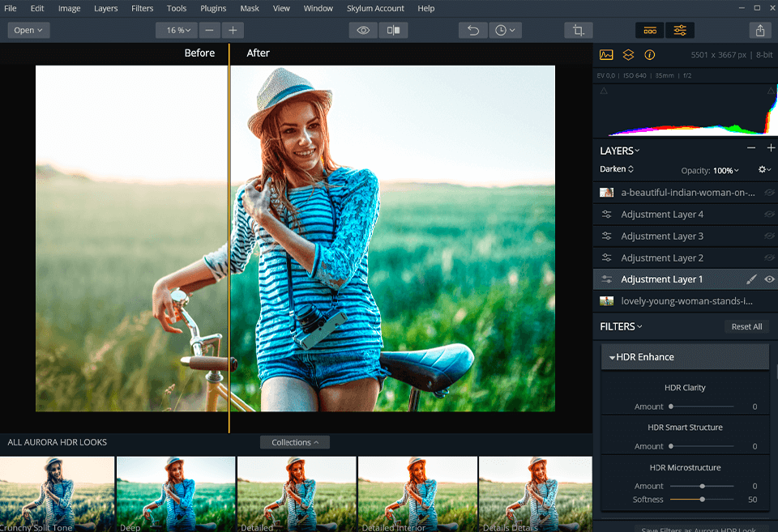Open the Filters menu
This screenshot has height=532, width=778.
142,8
